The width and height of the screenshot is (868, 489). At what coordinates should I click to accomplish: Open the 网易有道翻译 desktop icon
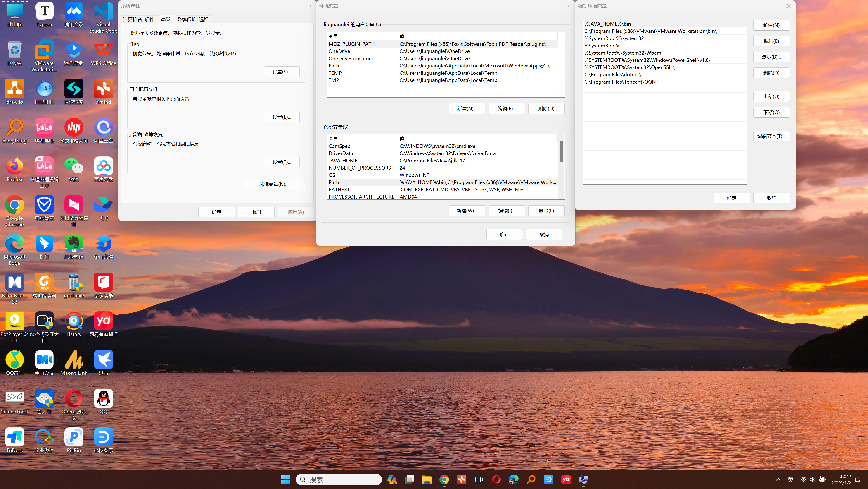[103, 324]
